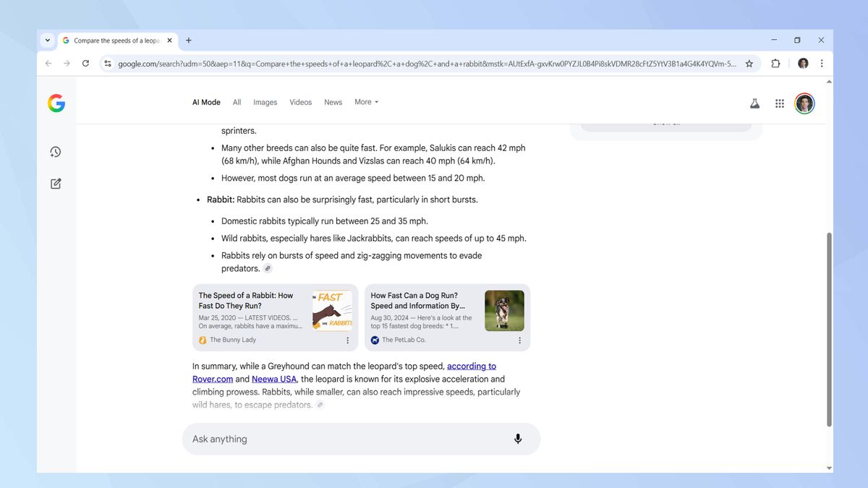Click the tab list chevron arrow

coord(47,40)
